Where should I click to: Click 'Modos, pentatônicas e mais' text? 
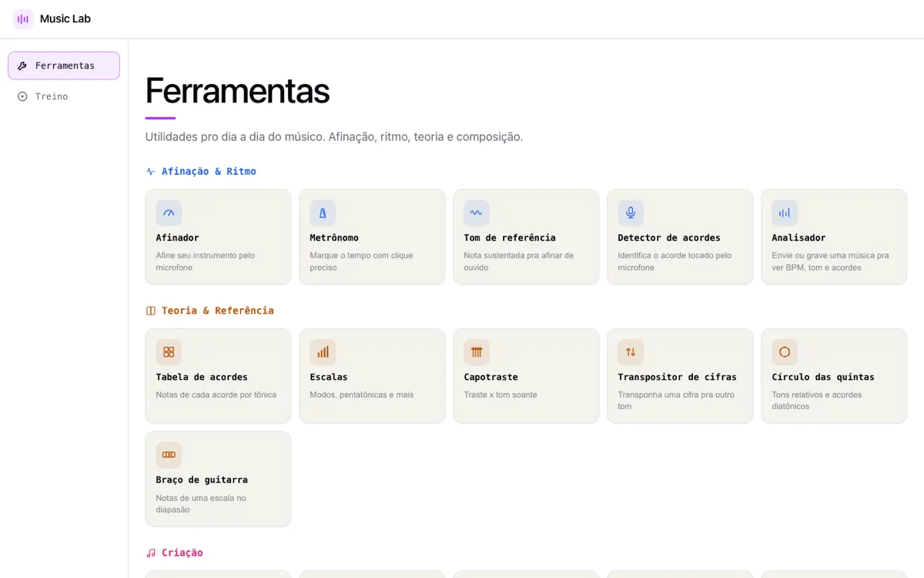[x=362, y=395]
